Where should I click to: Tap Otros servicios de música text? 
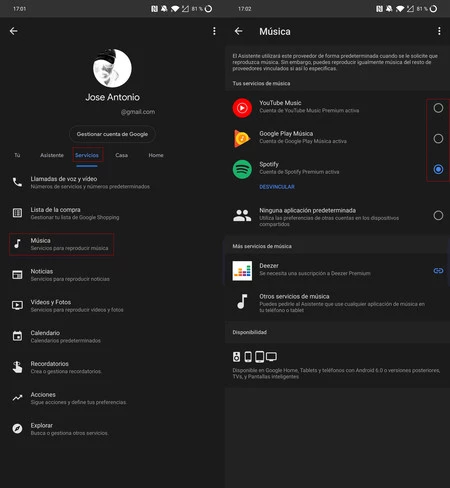[x=294, y=296]
